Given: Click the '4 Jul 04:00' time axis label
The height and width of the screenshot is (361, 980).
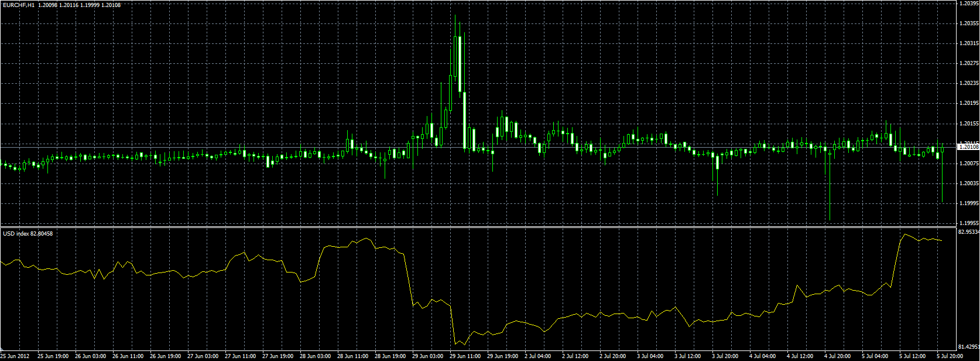Looking at the screenshot, I should point(764,356).
